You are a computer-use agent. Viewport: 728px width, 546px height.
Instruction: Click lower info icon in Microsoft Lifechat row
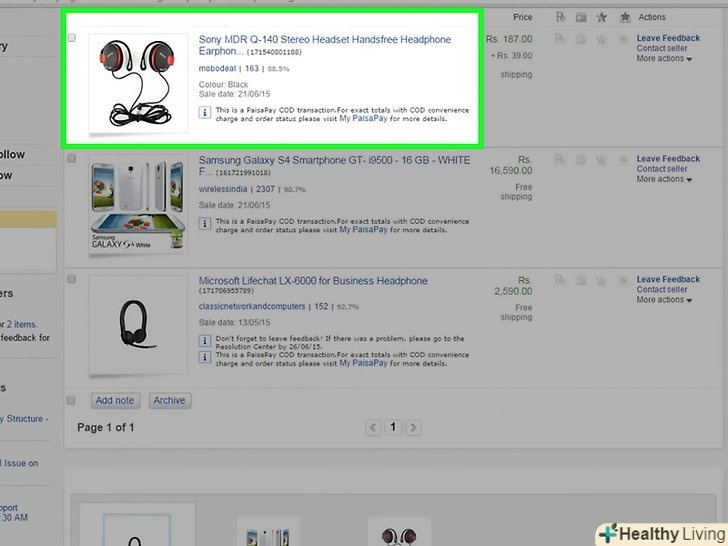coord(205,357)
